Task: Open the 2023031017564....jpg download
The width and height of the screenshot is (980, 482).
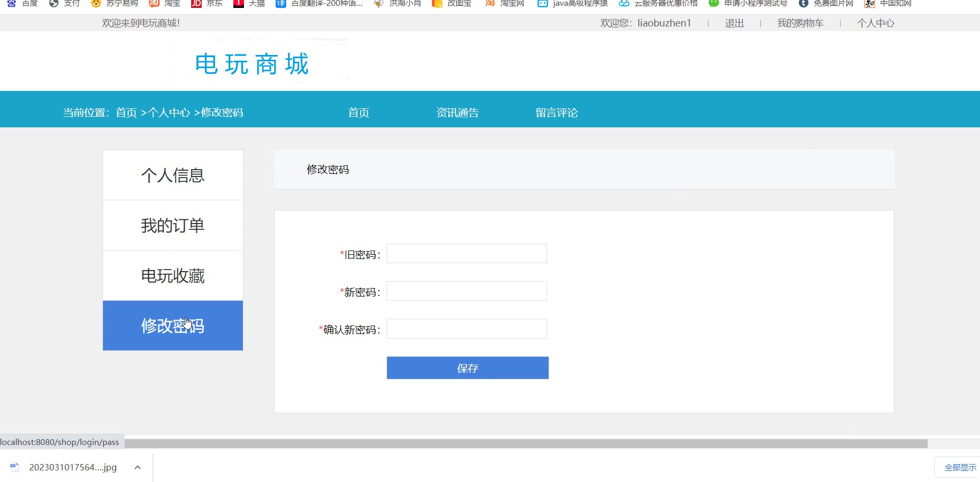Action: (73, 467)
